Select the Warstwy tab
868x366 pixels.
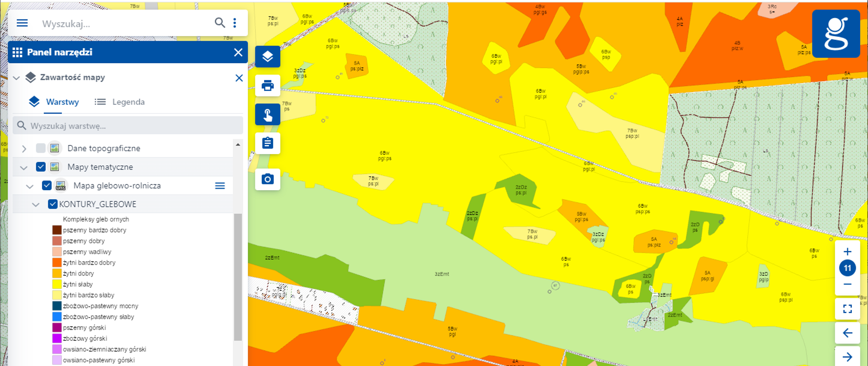tap(54, 102)
